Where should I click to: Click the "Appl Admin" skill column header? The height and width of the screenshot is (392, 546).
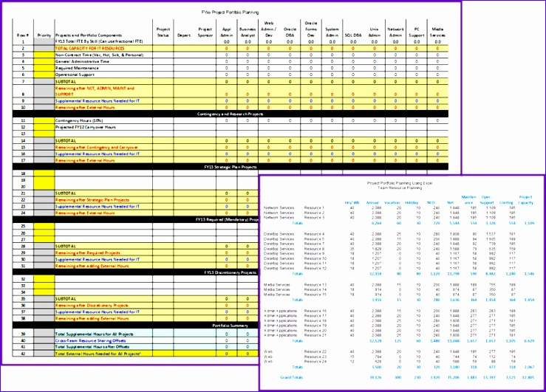[x=227, y=32]
